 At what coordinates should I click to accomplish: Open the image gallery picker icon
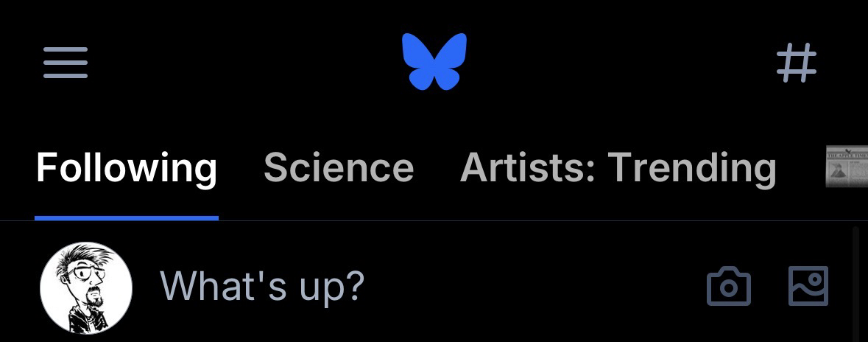click(808, 286)
